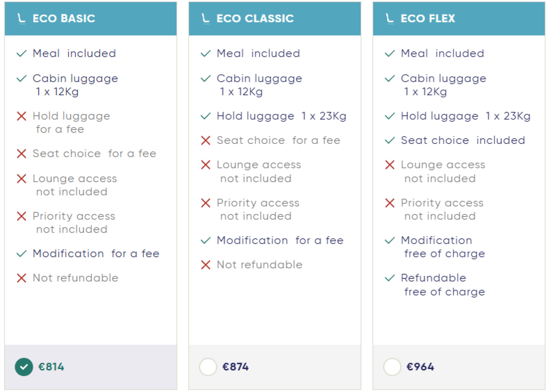Click Eco Classic checkmark beside Hold luggage 1 x 23Kg
Image resolution: width=549 pixels, height=392 pixels.
pos(206,116)
